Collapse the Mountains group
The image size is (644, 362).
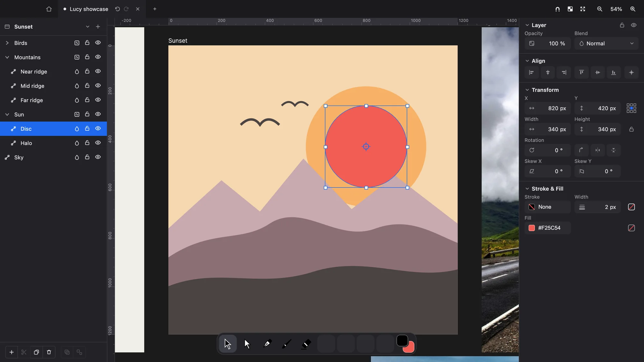coord(7,57)
